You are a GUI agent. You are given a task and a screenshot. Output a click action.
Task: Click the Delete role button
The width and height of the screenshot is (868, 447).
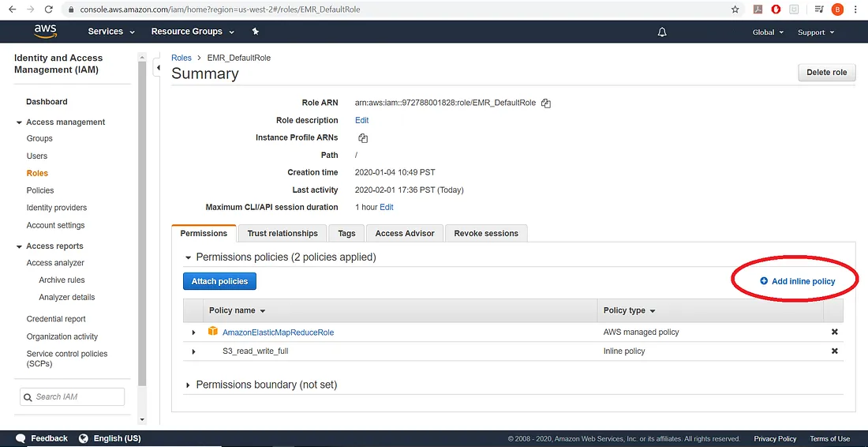826,73
